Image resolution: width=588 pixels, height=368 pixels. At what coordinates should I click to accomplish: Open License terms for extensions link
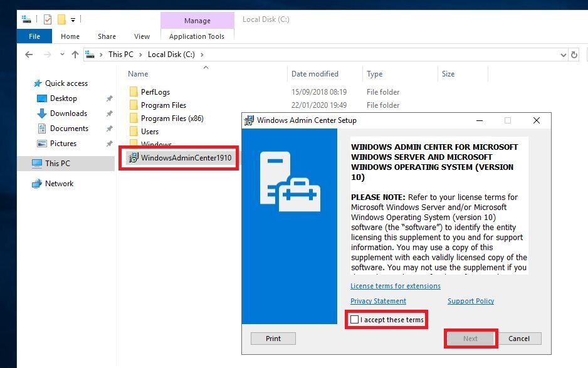(396, 286)
